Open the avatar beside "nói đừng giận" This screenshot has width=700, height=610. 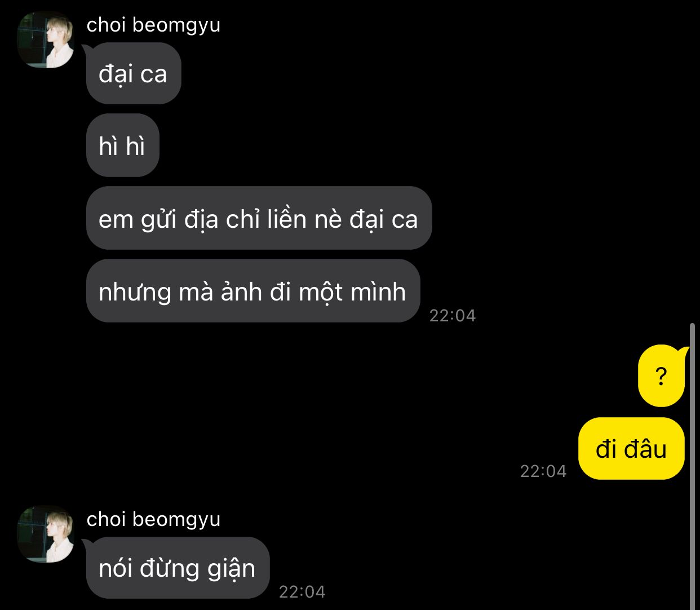[46, 534]
